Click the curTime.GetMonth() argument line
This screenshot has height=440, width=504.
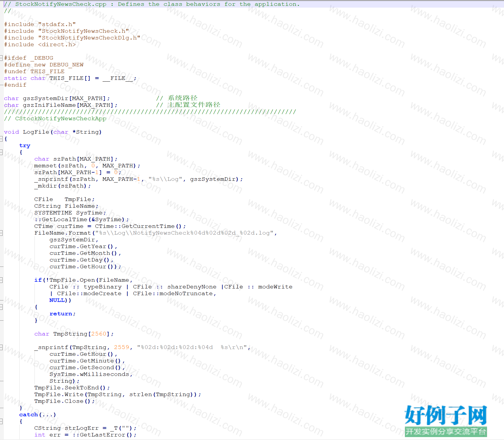point(85,253)
